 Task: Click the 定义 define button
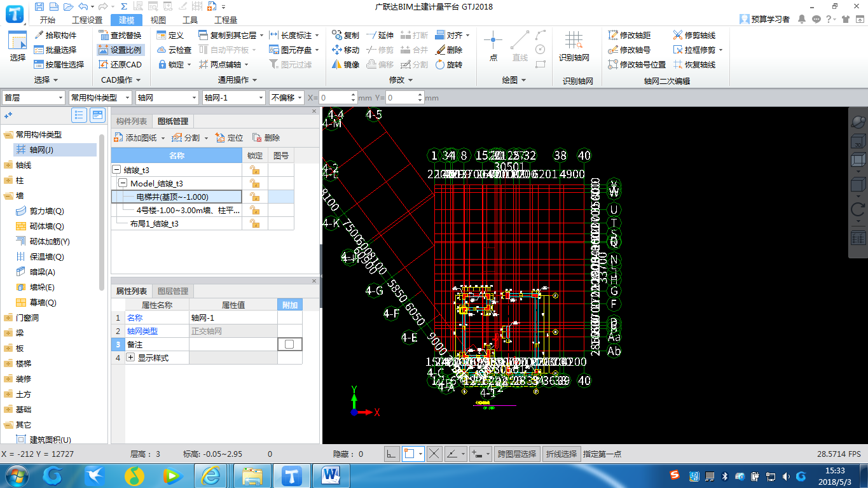click(x=170, y=35)
